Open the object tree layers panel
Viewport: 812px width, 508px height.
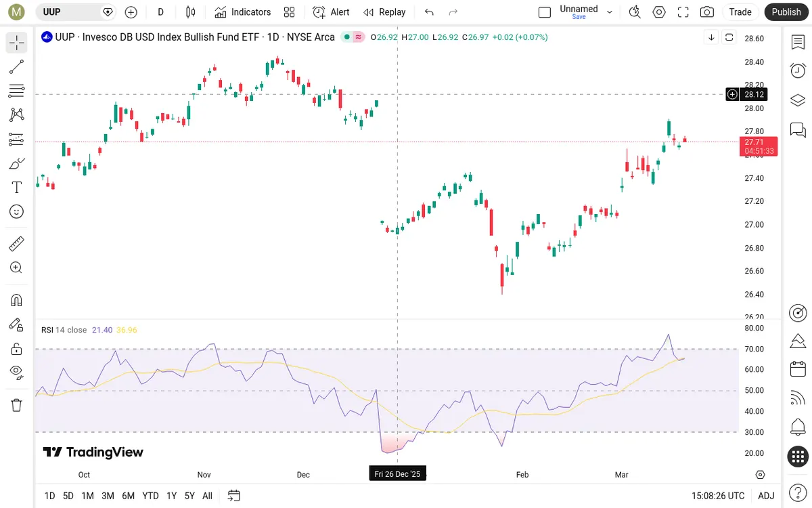point(798,100)
